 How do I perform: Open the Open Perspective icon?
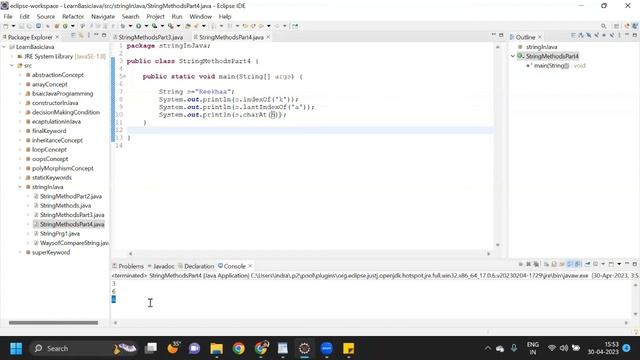(x=617, y=26)
